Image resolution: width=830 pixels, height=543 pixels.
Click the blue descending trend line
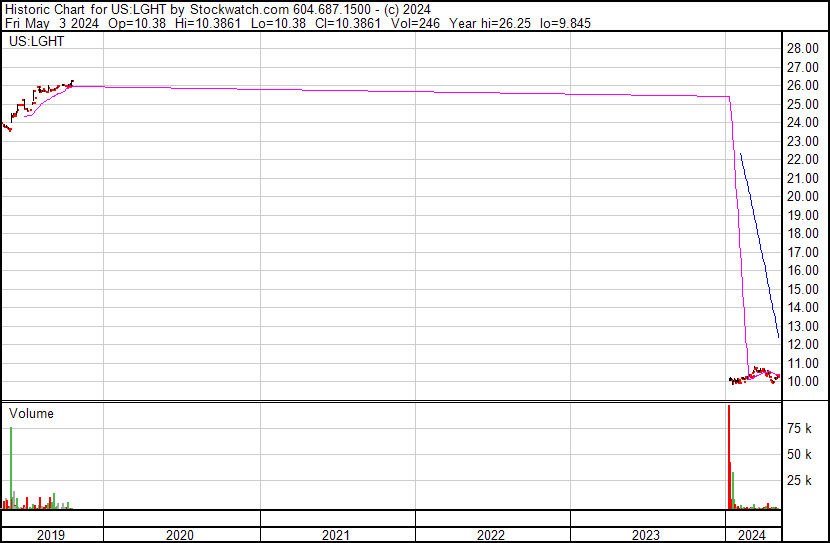pyautogui.click(x=759, y=240)
